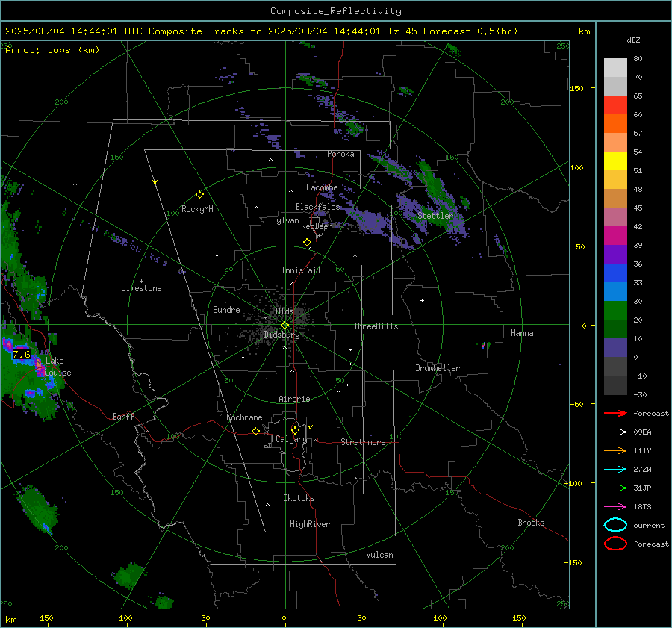Screen dimensions: 672x628
Task: Click the Composite_Reflectivity title
Action: click(x=335, y=11)
